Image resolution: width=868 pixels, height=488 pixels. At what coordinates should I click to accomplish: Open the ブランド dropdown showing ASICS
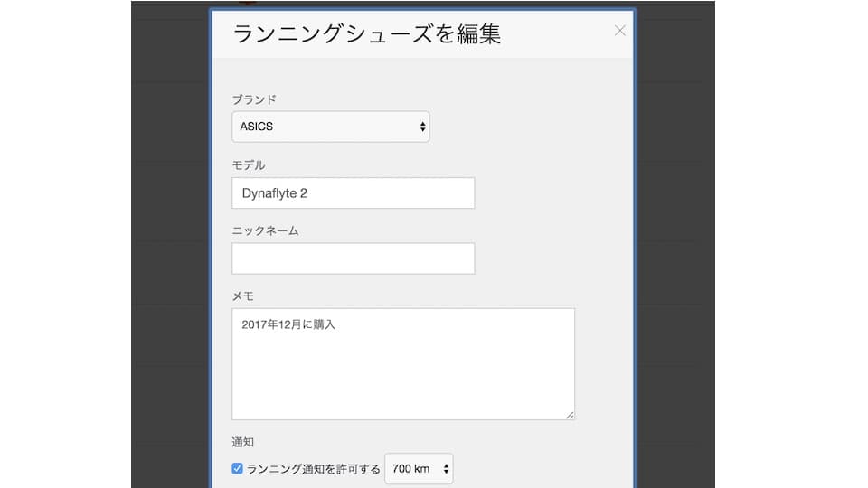pos(331,127)
